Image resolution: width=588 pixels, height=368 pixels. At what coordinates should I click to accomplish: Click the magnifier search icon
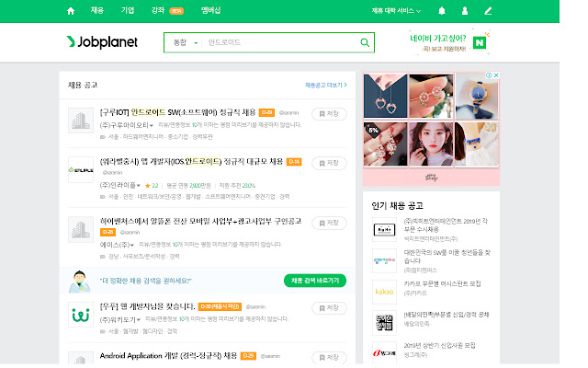(365, 42)
